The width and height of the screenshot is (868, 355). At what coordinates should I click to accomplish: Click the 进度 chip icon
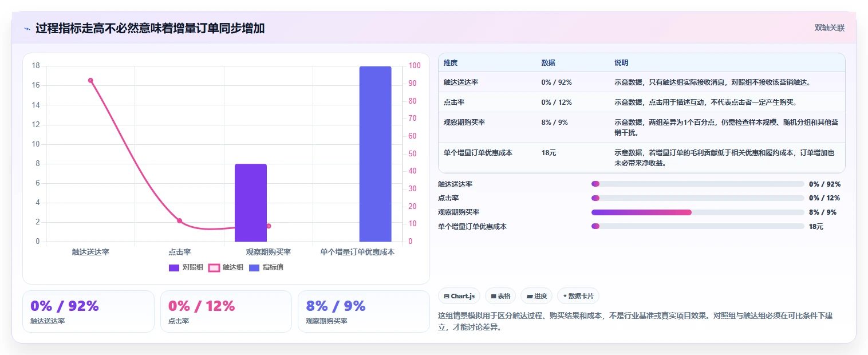point(529,297)
